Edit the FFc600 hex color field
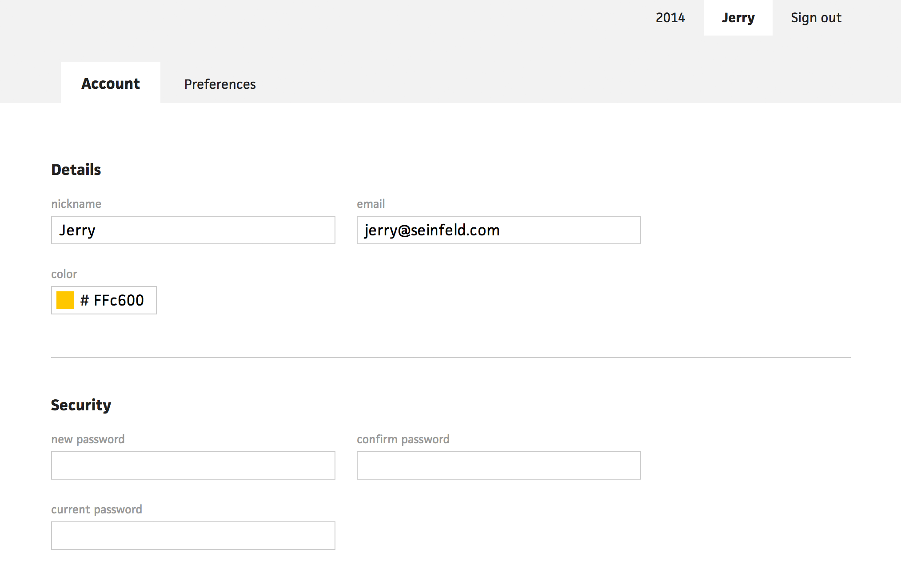 (x=119, y=300)
